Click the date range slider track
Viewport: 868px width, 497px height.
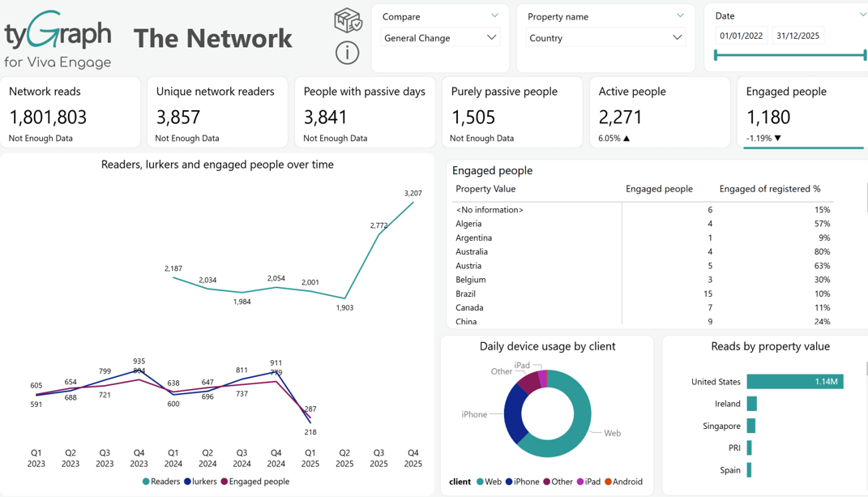[790, 55]
